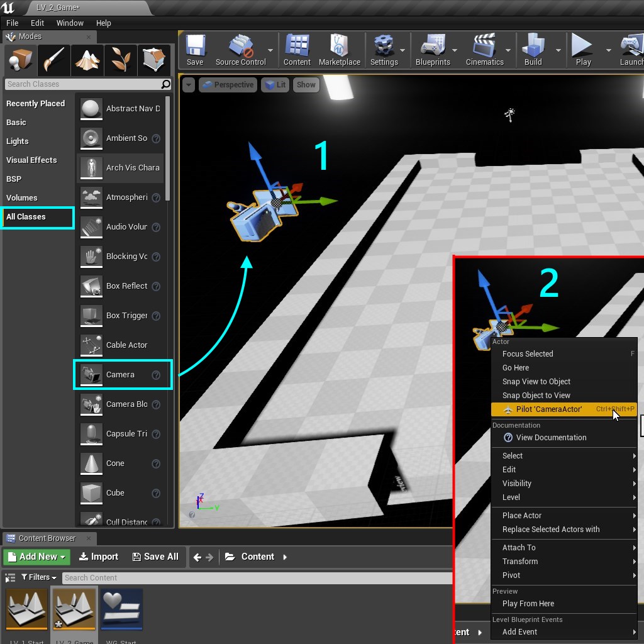Open help for Cube class
Image resolution: width=644 pixels, height=644 pixels.
[156, 493]
